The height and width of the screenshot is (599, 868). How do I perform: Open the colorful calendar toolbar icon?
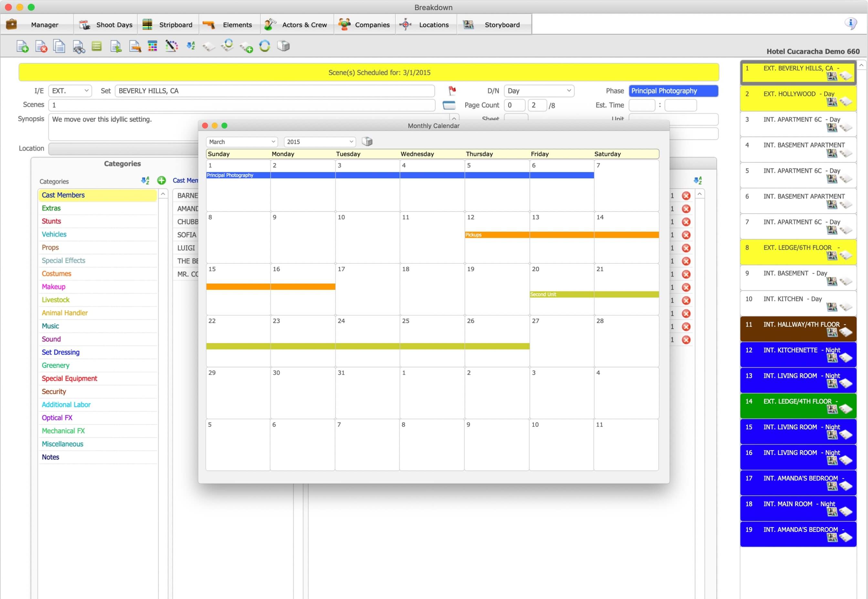(x=152, y=46)
